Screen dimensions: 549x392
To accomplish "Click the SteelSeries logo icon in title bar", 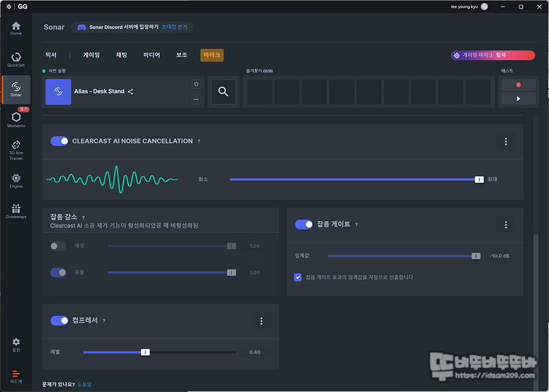I will coord(9,7).
